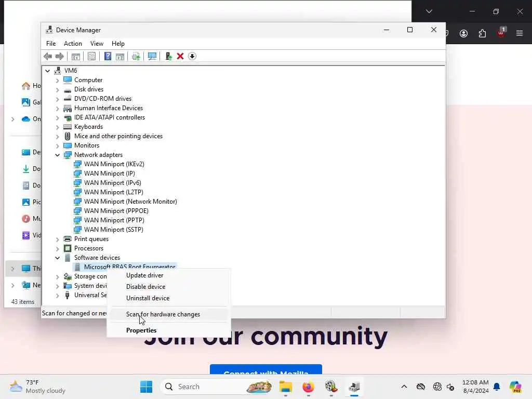Select WAN Miniport (L2TP) adapter

click(x=113, y=192)
